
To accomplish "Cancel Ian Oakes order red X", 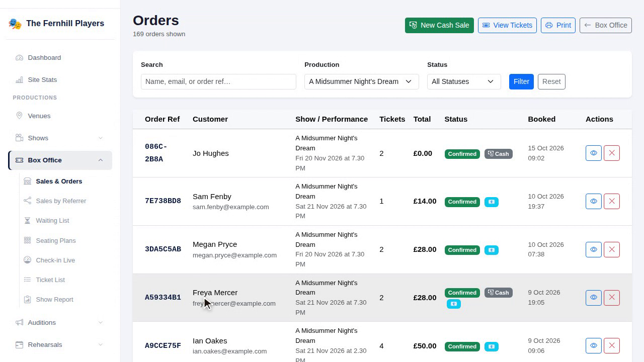I will (612, 345).
